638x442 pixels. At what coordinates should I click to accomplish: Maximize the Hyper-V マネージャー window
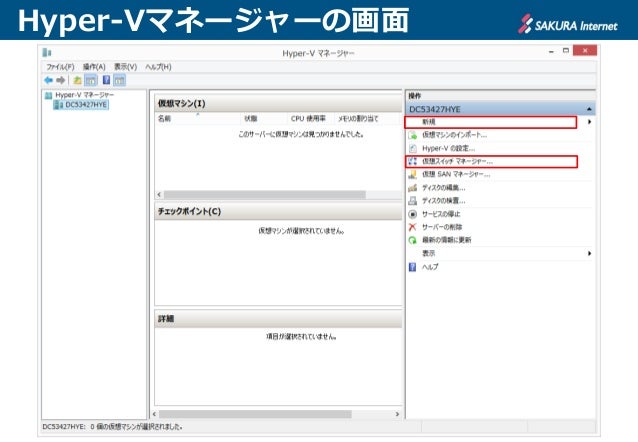coord(566,51)
